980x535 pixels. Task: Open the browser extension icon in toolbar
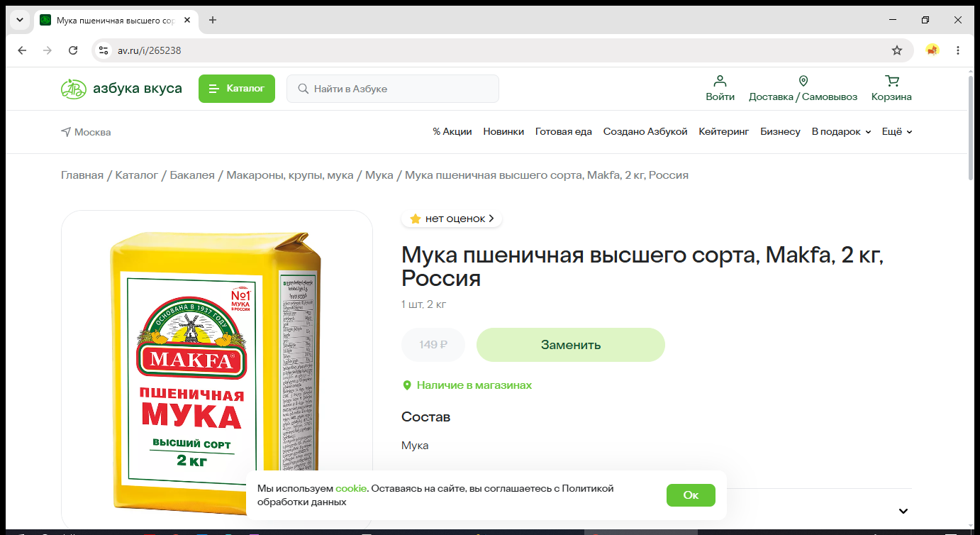coord(932,50)
